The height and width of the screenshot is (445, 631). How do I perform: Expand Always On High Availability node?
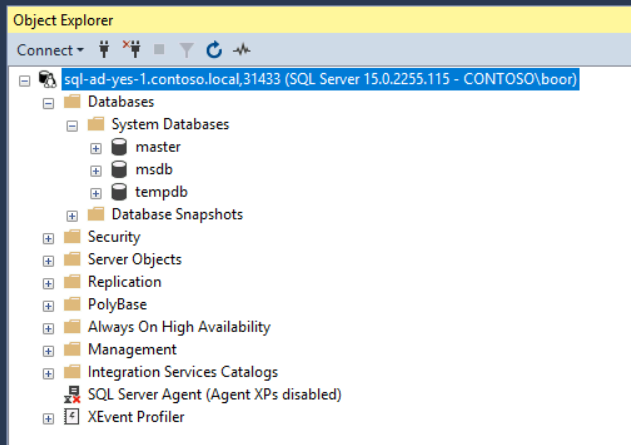tap(48, 329)
